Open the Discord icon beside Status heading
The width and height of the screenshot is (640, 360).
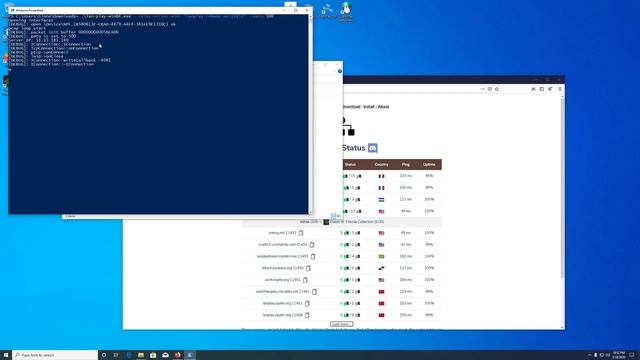tap(373, 148)
